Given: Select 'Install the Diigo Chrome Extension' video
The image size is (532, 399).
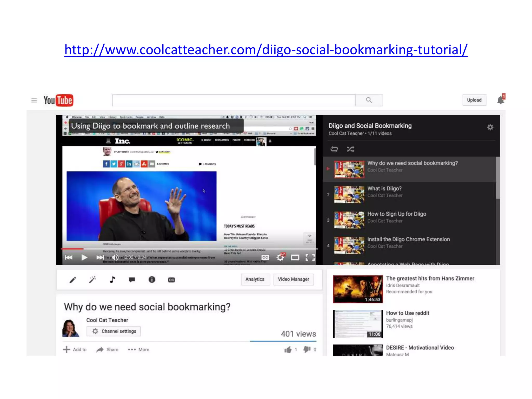Looking at the screenshot, I should pos(409,245).
